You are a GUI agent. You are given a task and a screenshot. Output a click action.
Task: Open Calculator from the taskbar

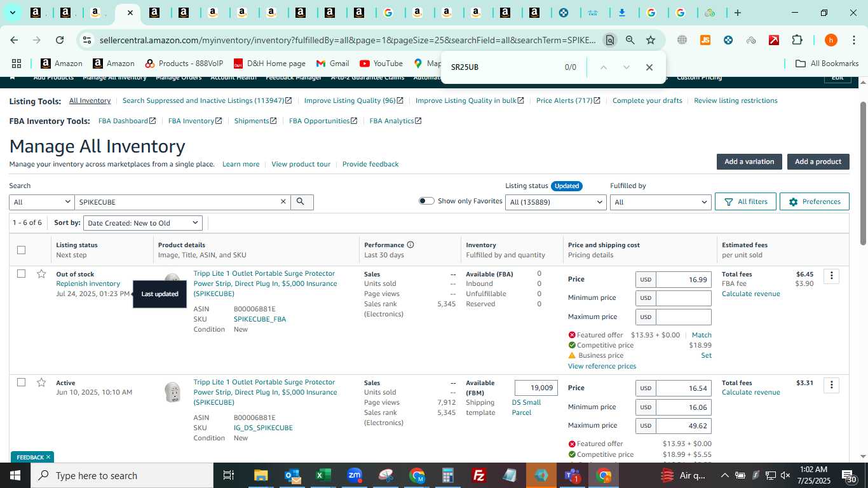(448, 475)
